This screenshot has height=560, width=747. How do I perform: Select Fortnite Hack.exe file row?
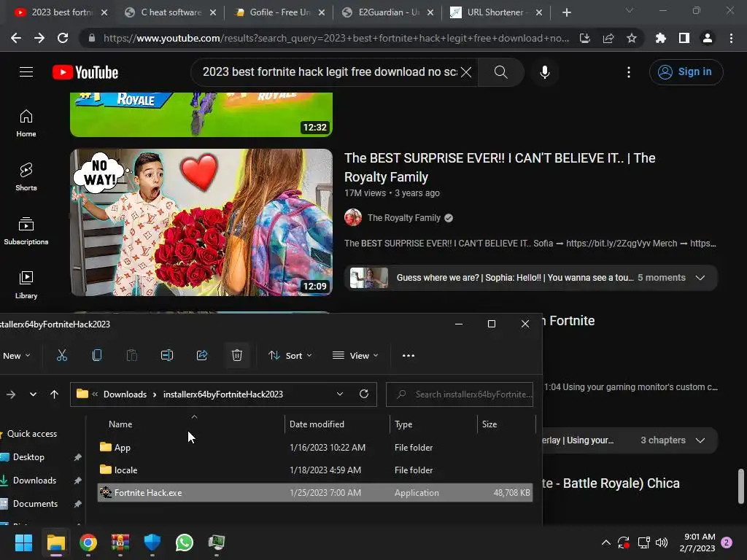(315, 492)
